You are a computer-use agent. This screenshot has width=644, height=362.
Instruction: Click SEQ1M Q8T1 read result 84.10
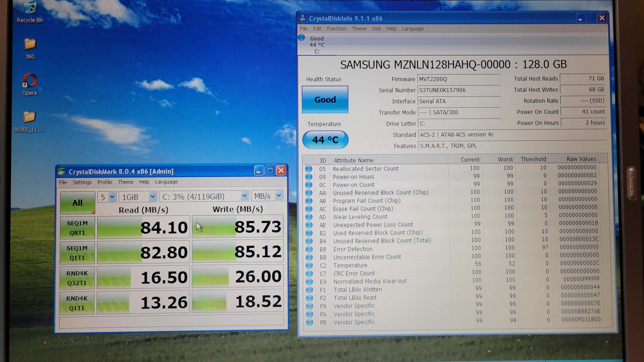click(x=143, y=227)
